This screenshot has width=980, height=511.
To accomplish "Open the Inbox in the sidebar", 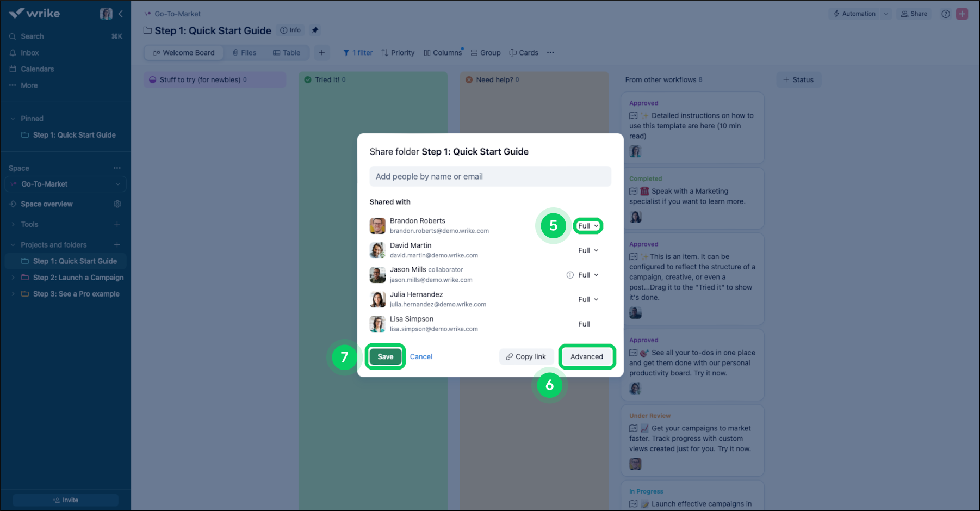I will pyautogui.click(x=29, y=52).
